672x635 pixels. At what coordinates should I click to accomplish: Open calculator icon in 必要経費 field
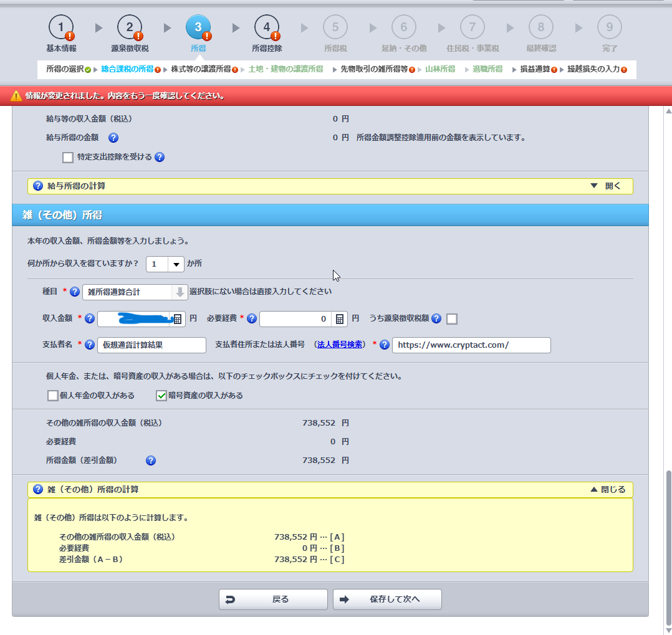point(340,319)
